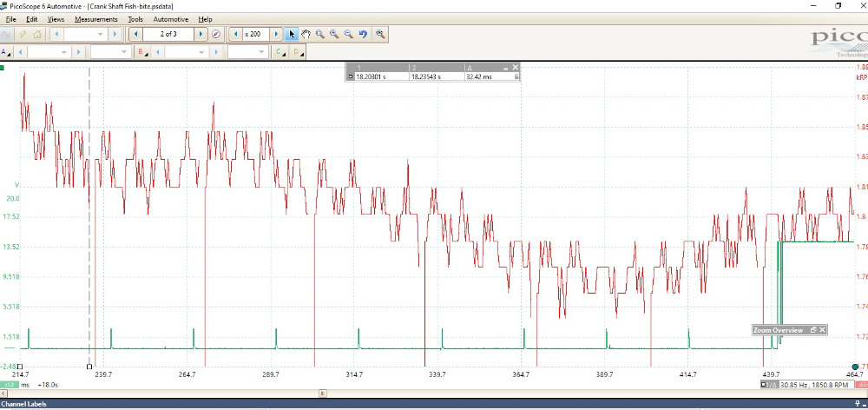
Task: Go to the next waveform buffer
Action: pyautogui.click(x=201, y=34)
